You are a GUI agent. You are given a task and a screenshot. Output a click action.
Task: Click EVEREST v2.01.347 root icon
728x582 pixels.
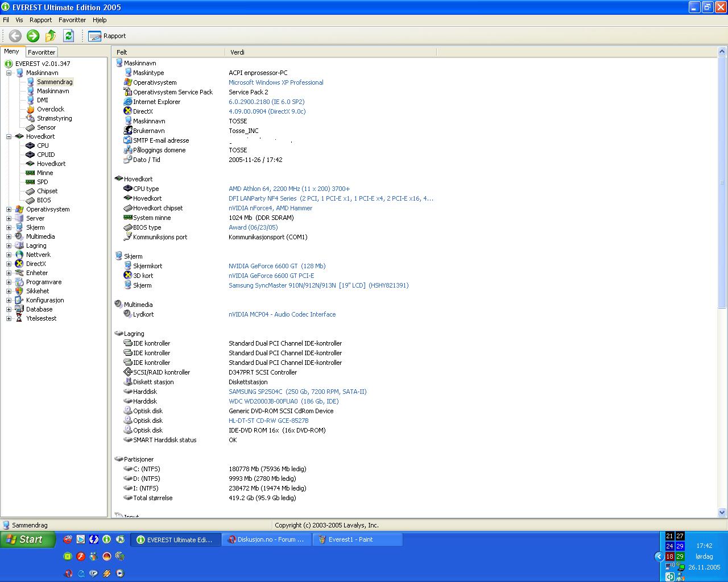point(9,64)
